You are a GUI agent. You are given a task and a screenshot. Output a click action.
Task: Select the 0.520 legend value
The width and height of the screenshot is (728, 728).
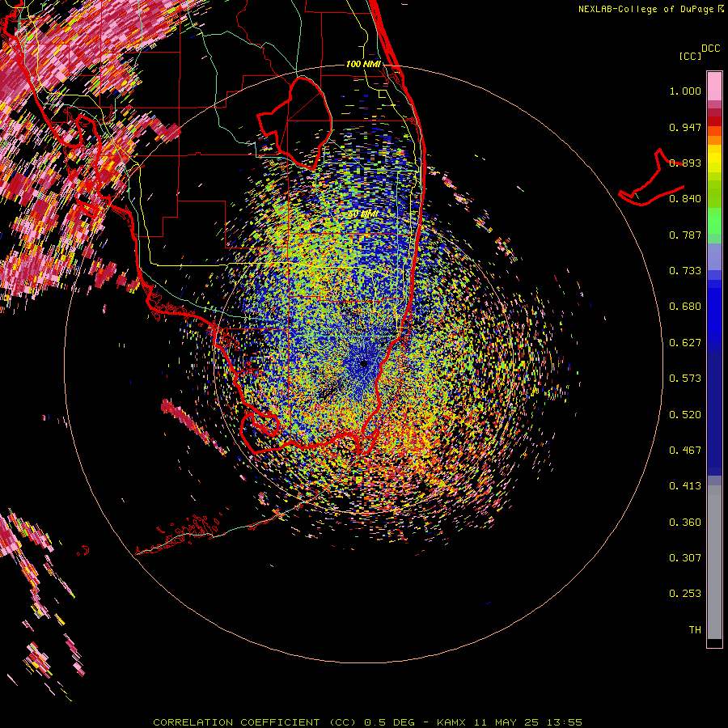click(x=685, y=415)
